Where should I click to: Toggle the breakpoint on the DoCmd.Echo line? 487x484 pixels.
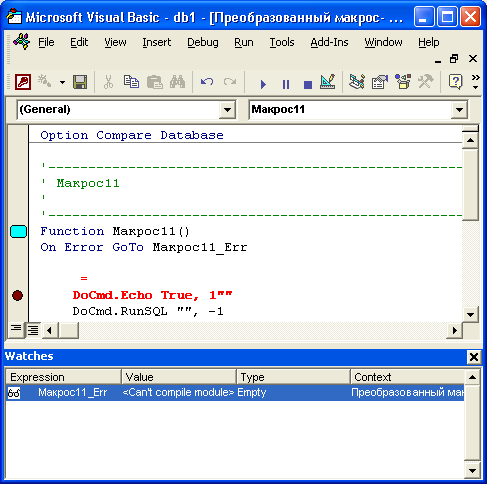tap(17, 295)
